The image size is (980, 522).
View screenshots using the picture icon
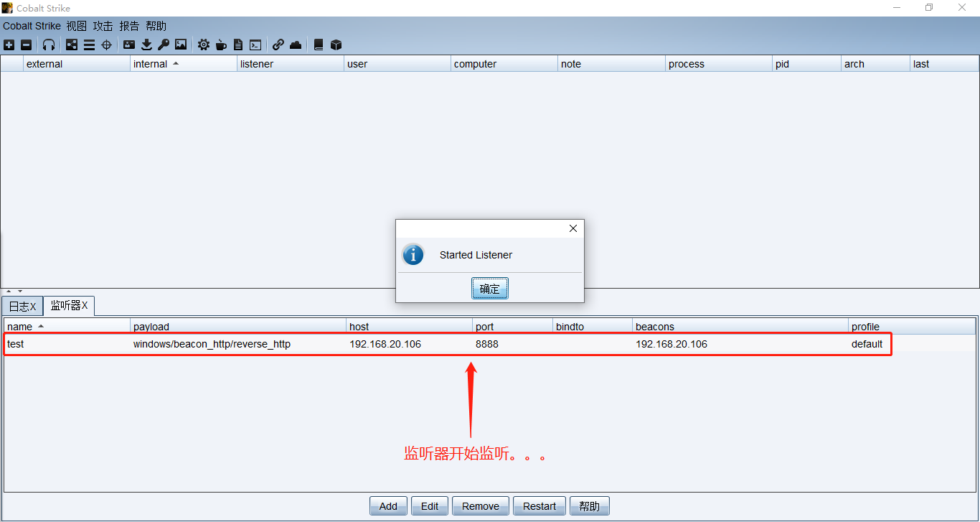(181, 45)
